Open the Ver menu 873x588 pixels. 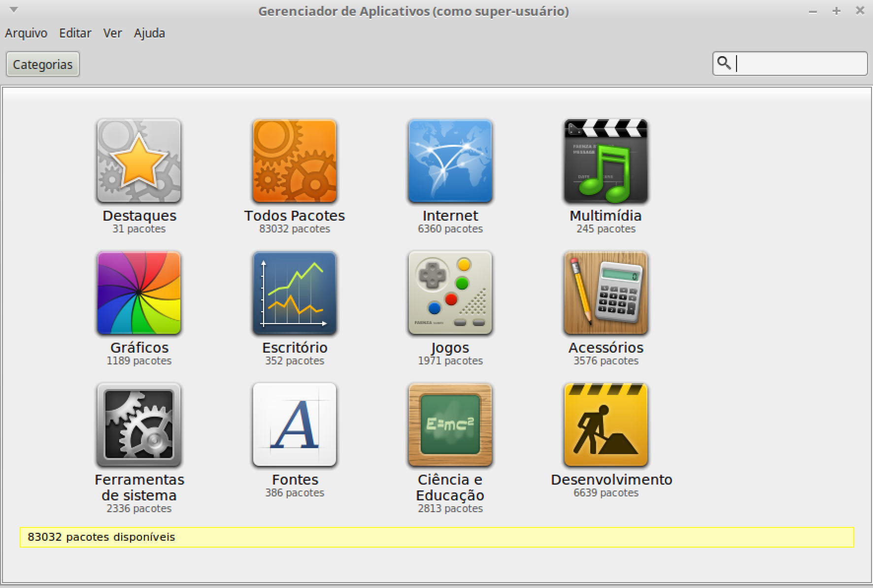[112, 33]
